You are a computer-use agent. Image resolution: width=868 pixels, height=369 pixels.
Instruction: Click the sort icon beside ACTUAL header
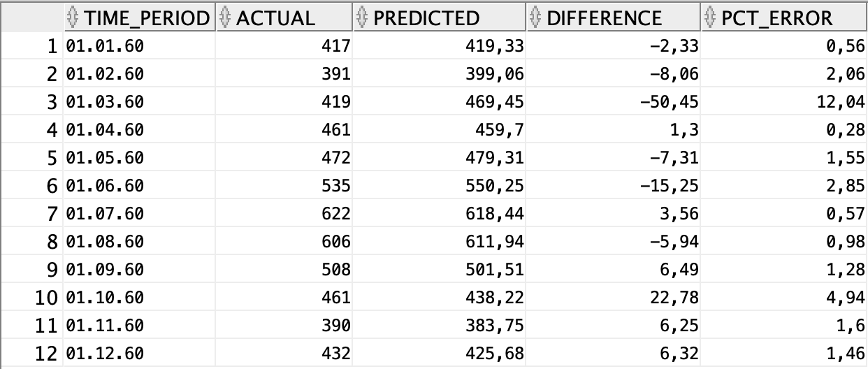click(x=225, y=17)
